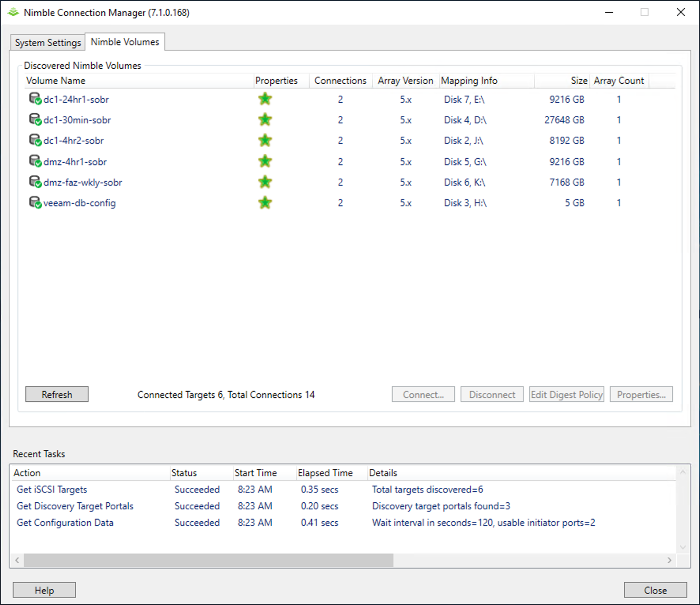Click mapping info Disk 7, E:\

tap(464, 100)
